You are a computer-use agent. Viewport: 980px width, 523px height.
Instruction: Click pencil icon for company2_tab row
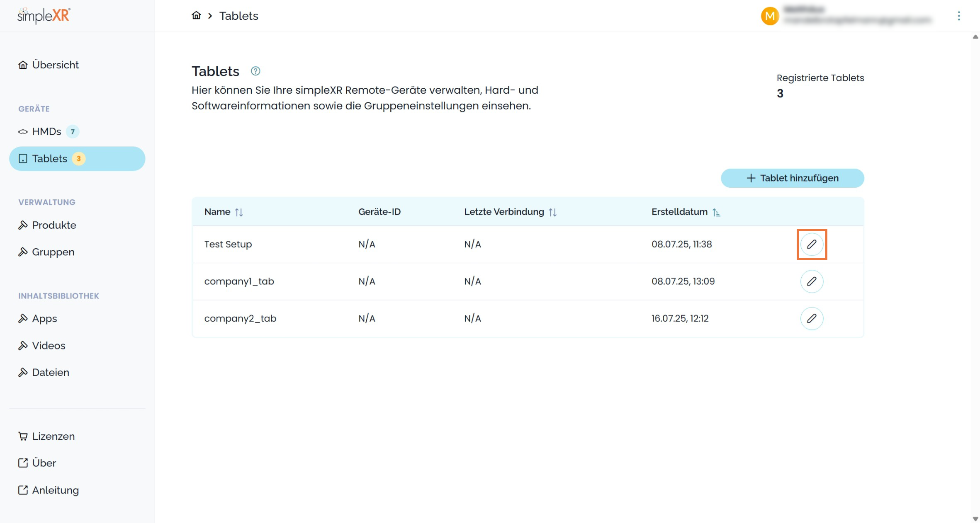pyautogui.click(x=812, y=318)
